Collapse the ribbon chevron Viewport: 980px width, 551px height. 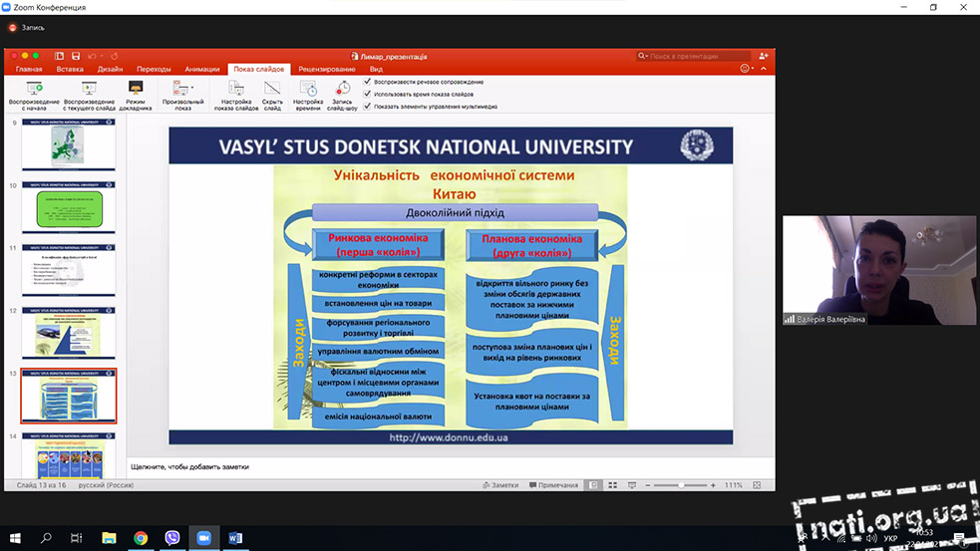coord(763,69)
